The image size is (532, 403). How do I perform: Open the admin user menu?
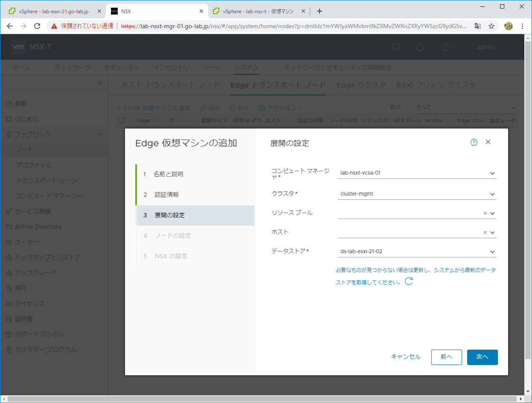click(x=497, y=47)
